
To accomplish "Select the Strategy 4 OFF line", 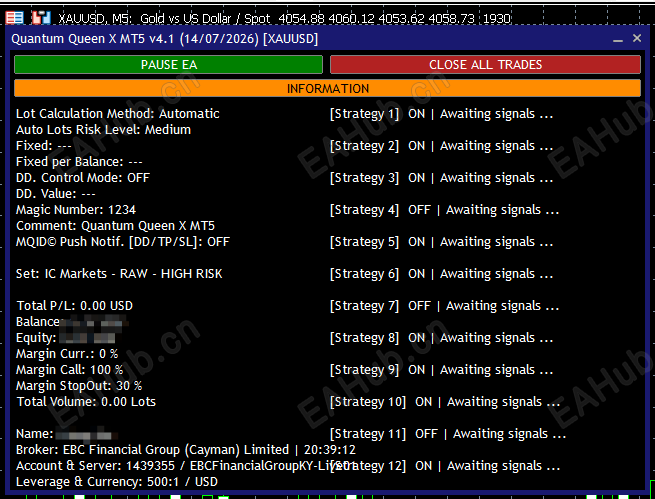I will point(444,210).
